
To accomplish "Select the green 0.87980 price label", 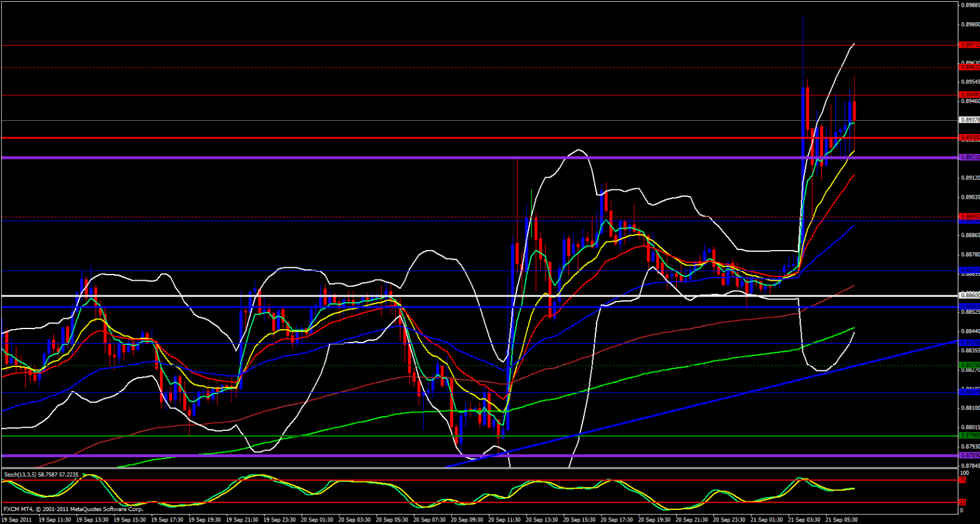I will pos(969,436).
